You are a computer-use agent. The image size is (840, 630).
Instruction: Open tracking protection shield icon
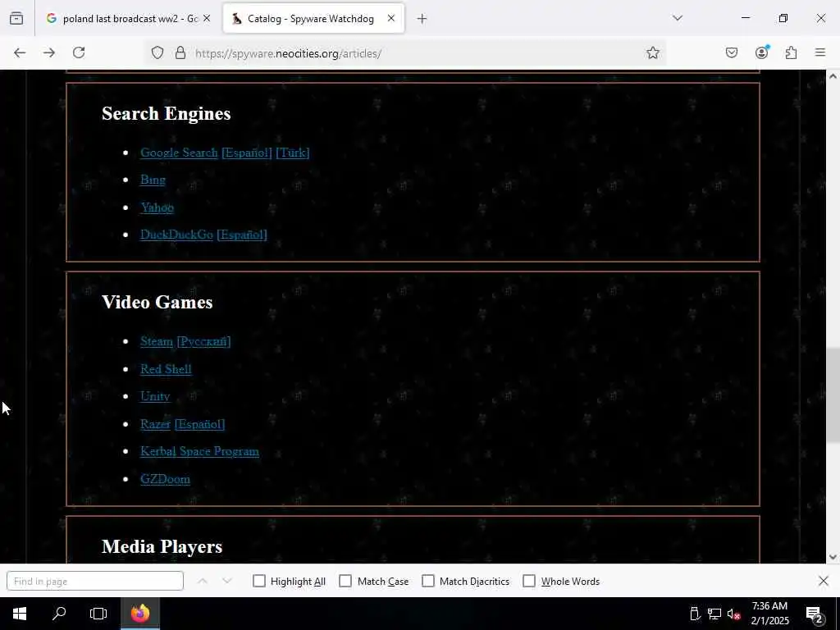click(x=157, y=52)
